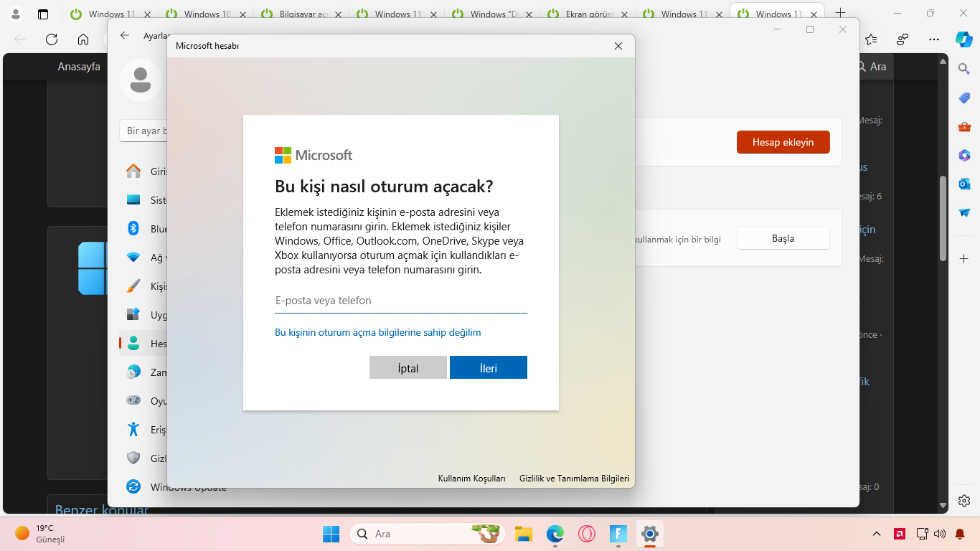Go to the Edge home page
The height and width of the screenshot is (551, 980).
(x=83, y=39)
